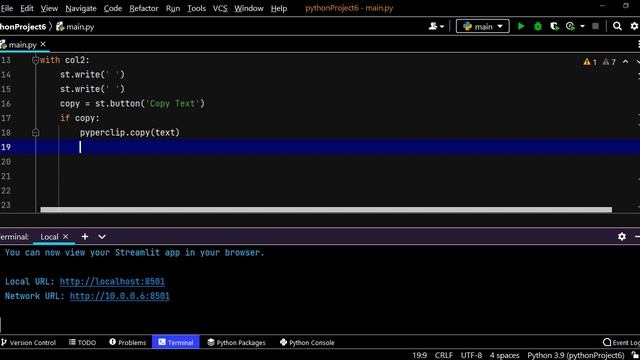Click 'if copy:' code line
The image size is (640, 360).
click(x=80, y=118)
